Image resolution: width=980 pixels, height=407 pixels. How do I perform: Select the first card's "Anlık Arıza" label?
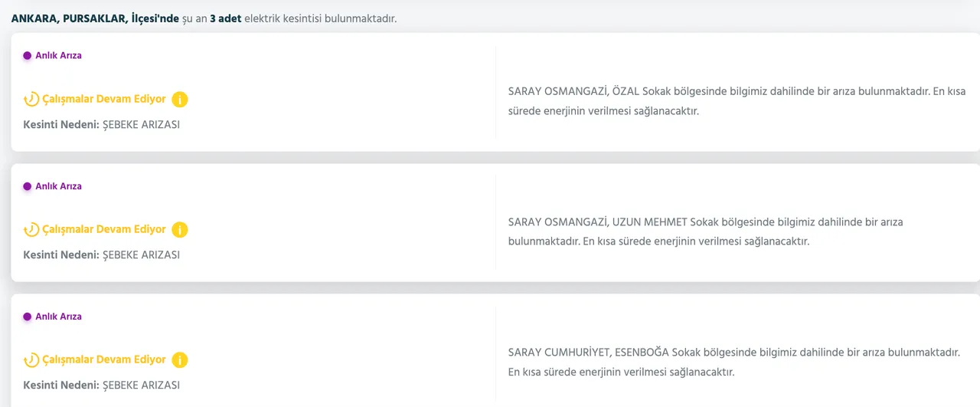click(58, 56)
